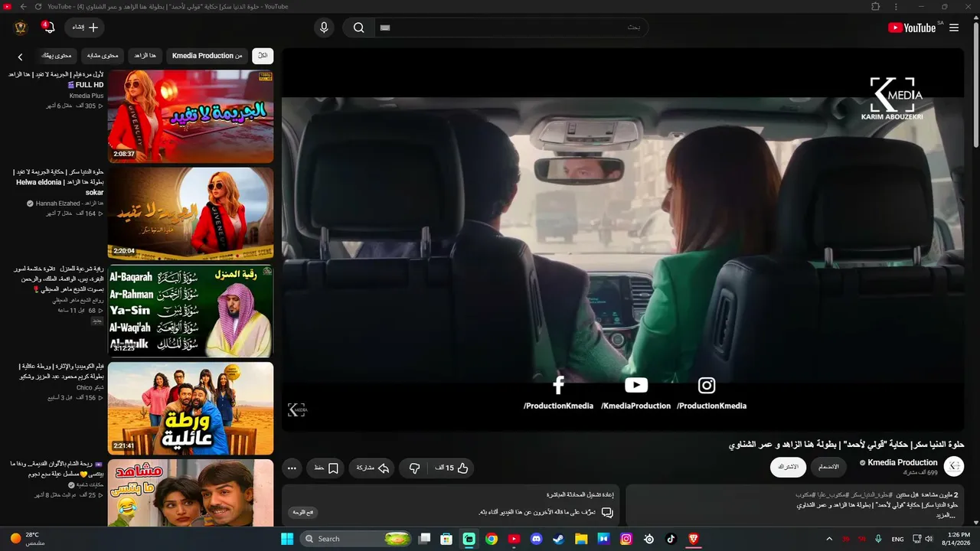980x551 pixels.
Task: Open the YouTube app in the taskbar
Action: click(514, 539)
